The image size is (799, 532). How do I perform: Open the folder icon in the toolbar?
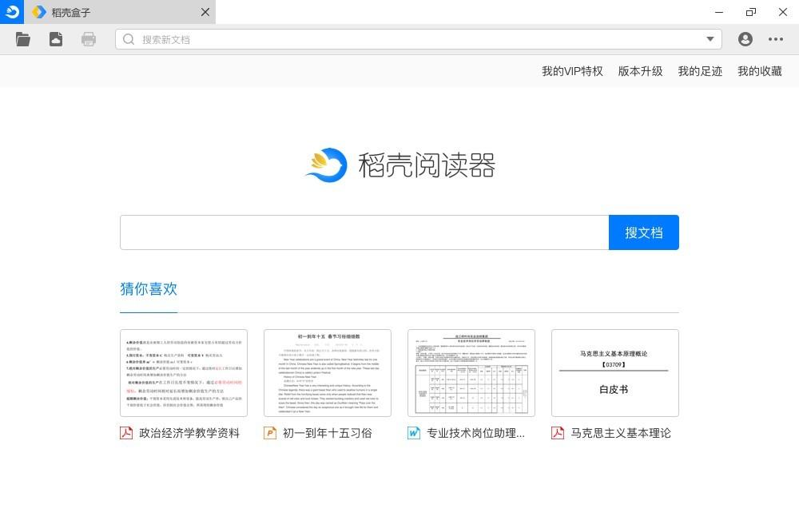click(23, 39)
